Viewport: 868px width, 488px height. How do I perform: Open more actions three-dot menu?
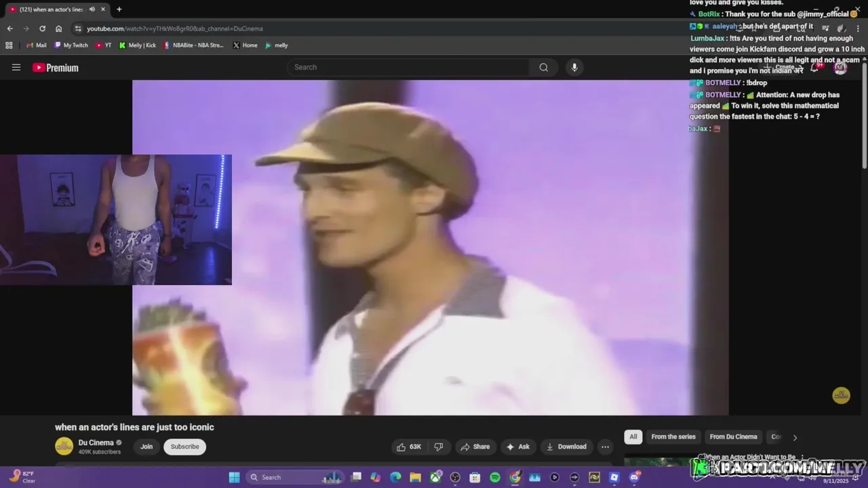coord(605,447)
